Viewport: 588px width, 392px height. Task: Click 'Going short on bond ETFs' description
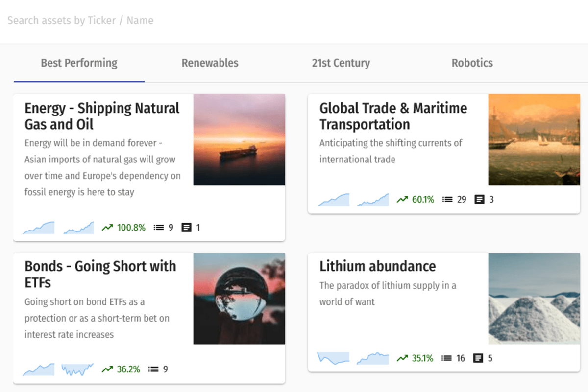(97, 318)
